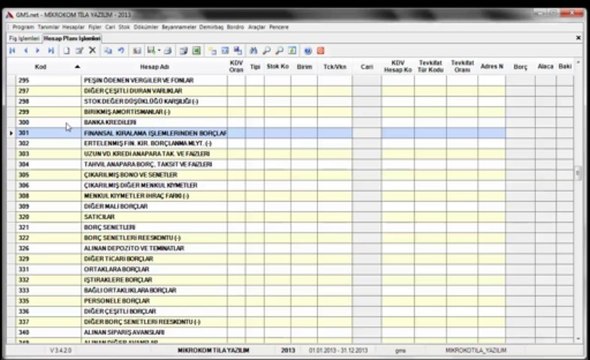Select row 297 DİĞER ÇEŞİTLİ DURAN VARLIKLAR
Image resolution: width=590 pixels, height=360 pixels.
[x=294, y=91]
